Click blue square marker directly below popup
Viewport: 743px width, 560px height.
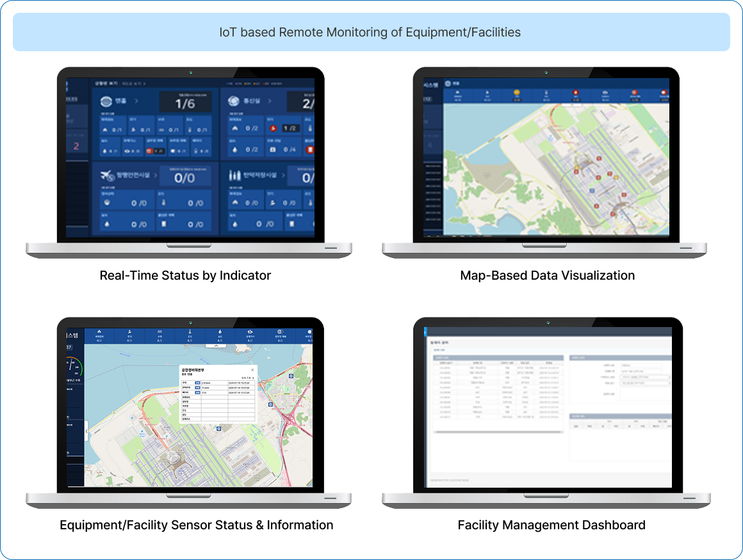218,428
